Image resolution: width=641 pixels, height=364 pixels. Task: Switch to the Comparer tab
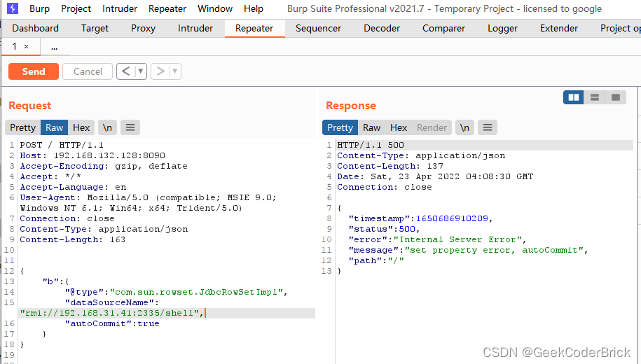pos(443,28)
